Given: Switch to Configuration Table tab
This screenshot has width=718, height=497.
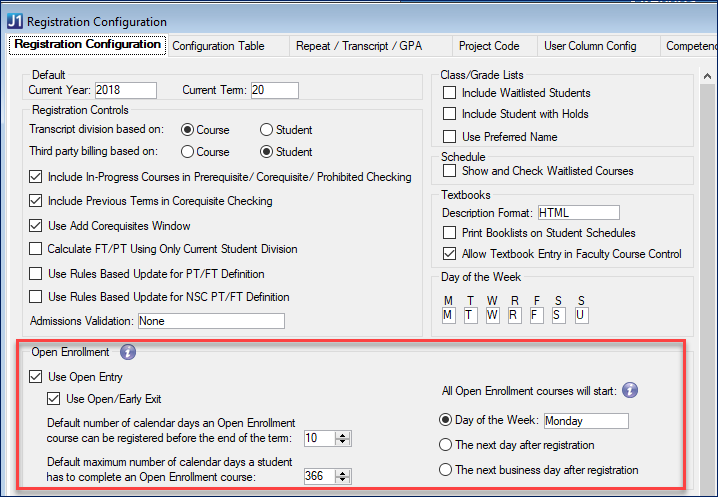Looking at the screenshot, I should coord(217,46).
